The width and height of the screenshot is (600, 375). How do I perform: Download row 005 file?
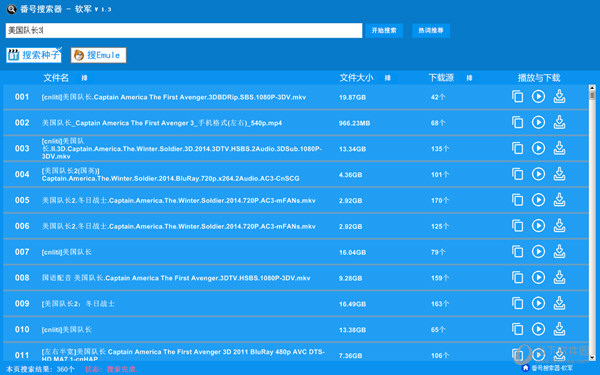(x=559, y=200)
